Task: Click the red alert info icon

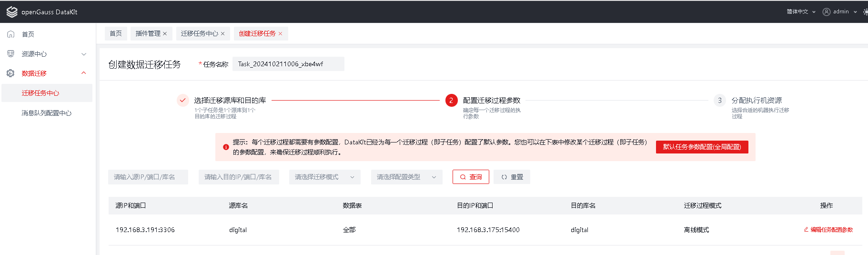Action: point(226,147)
